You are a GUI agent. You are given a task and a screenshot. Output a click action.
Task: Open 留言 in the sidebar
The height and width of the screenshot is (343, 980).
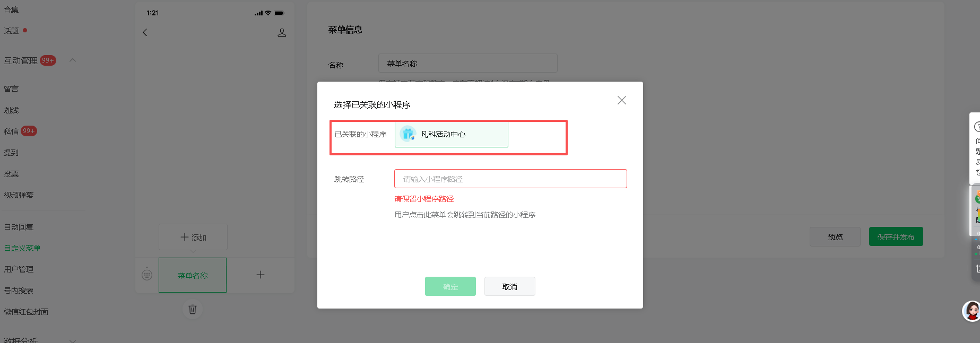(x=11, y=89)
